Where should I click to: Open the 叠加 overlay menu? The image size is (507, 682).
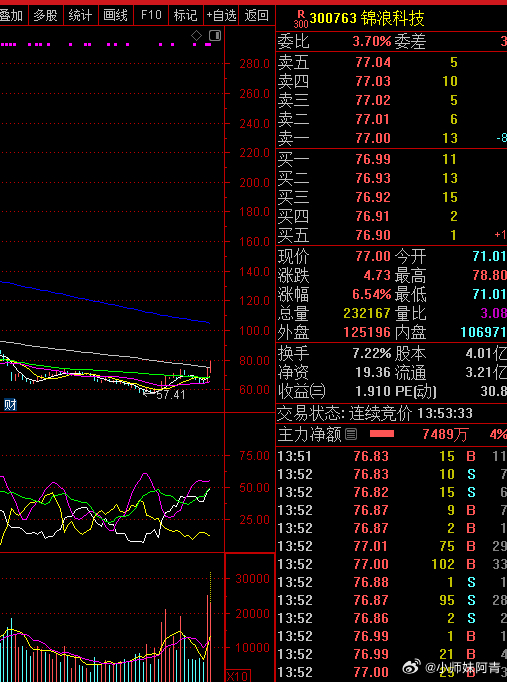12,16
